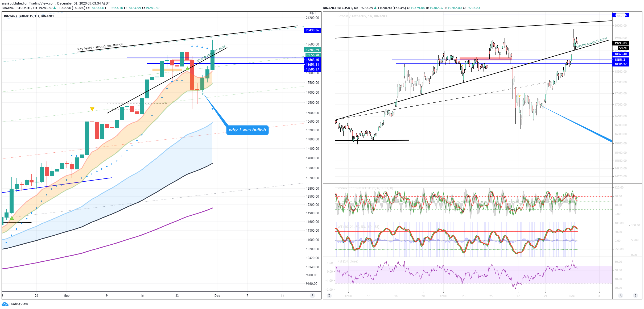
Task: Click the 20439.86 price label on the daily chart
Action: (x=312, y=30)
